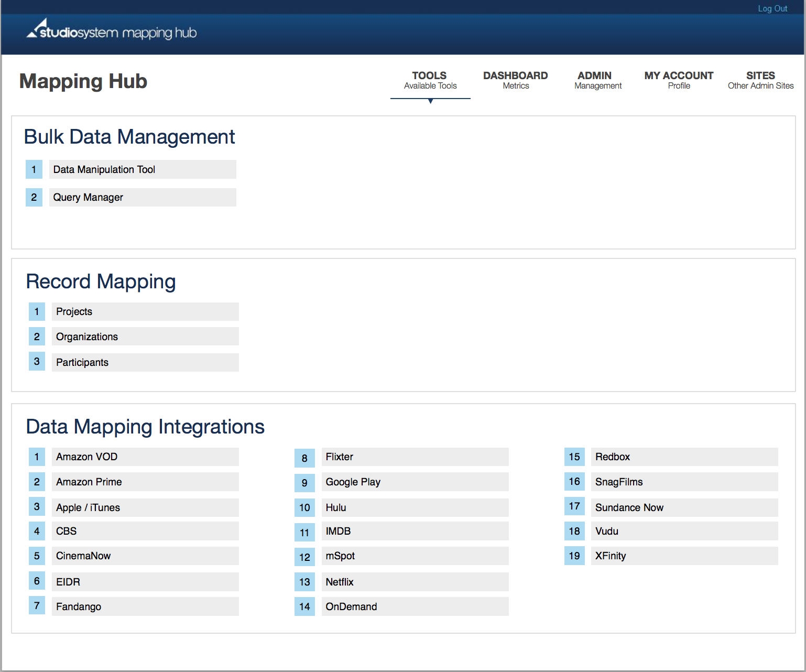Click the Data Mapping Integrations heading
This screenshot has width=806, height=672.
point(145,427)
